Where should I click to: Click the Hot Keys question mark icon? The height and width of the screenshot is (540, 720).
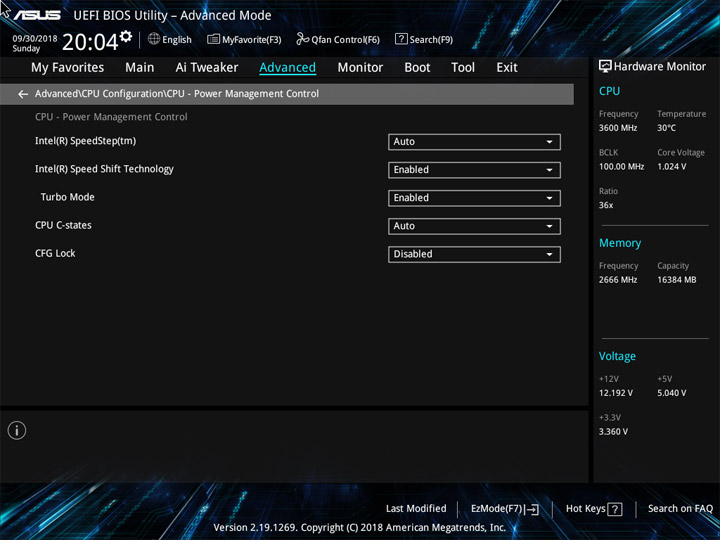pyautogui.click(x=614, y=509)
